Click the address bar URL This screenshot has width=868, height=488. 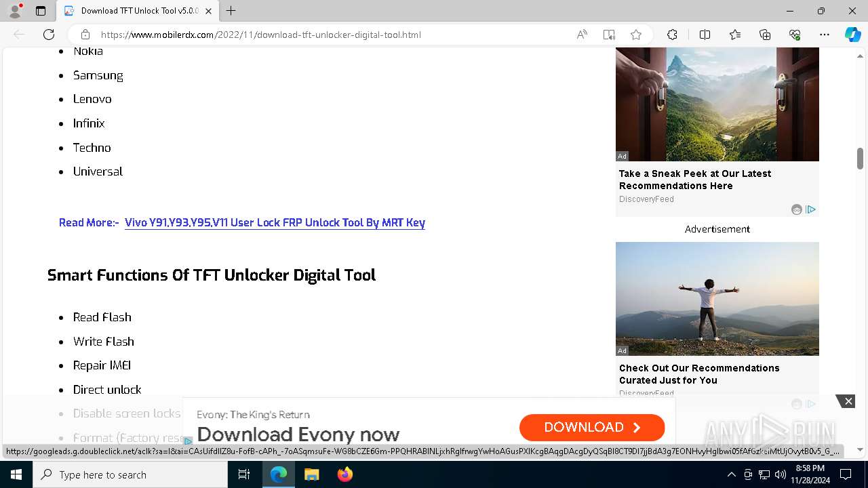(x=261, y=35)
